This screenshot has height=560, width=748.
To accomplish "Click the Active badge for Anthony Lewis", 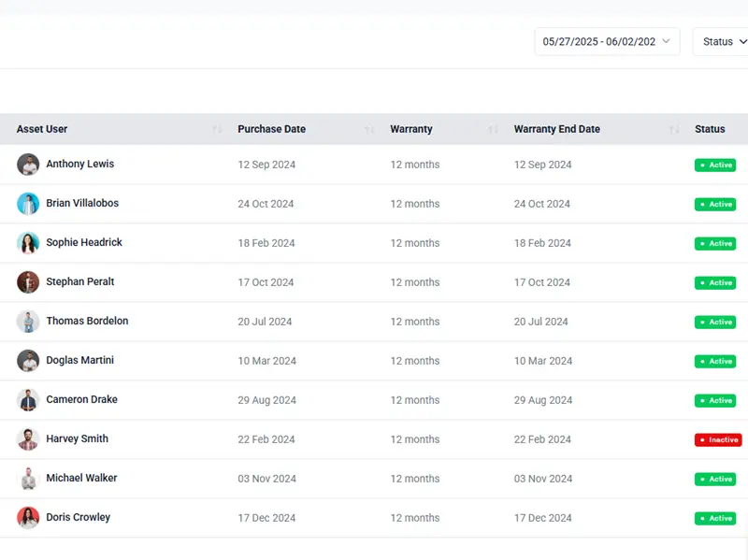I will 715,165.
